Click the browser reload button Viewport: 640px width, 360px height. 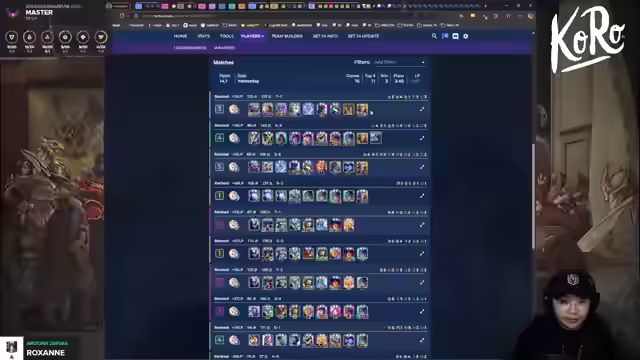[122, 16]
